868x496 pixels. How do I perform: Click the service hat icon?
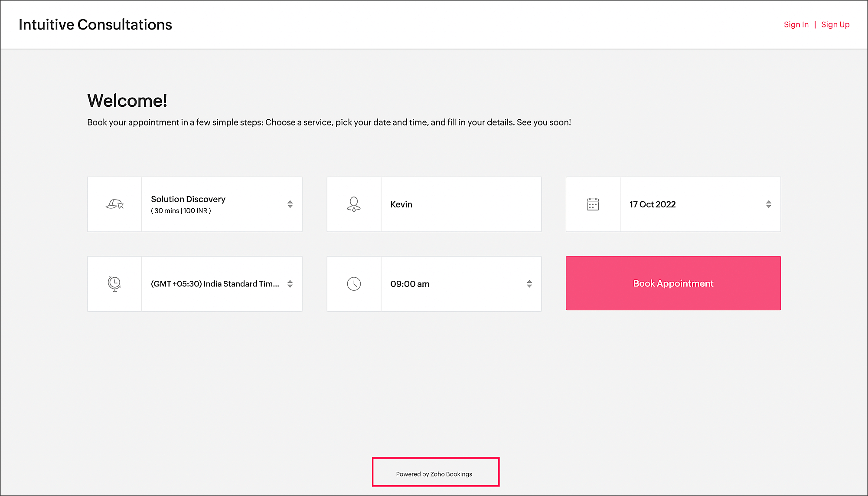tap(115, 204)
